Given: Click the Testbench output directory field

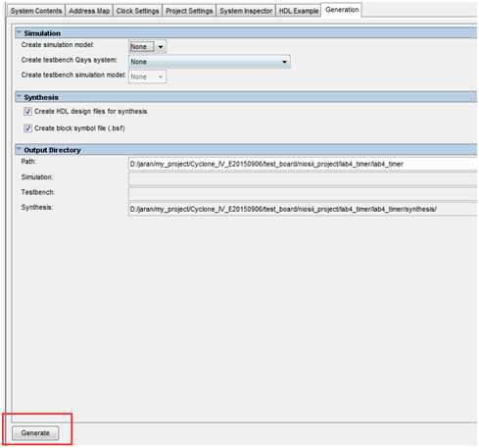Looking at the screenshot, I should (303, 194).
